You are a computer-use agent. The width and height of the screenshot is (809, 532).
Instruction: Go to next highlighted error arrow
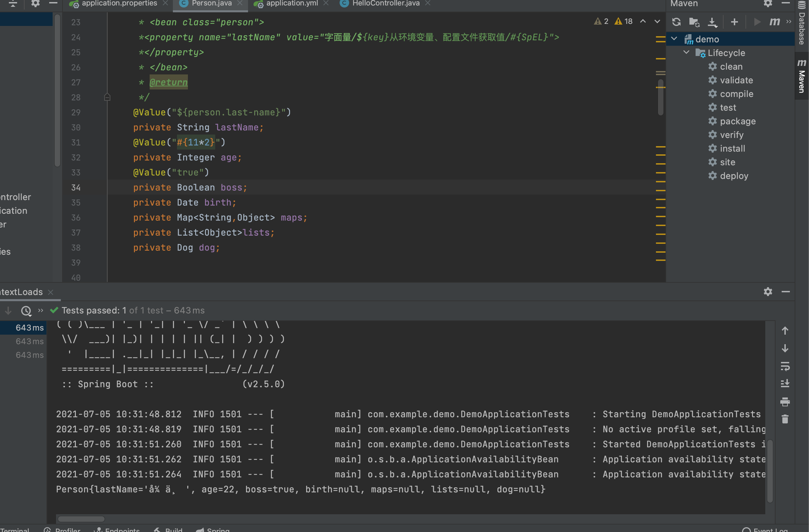657,22
